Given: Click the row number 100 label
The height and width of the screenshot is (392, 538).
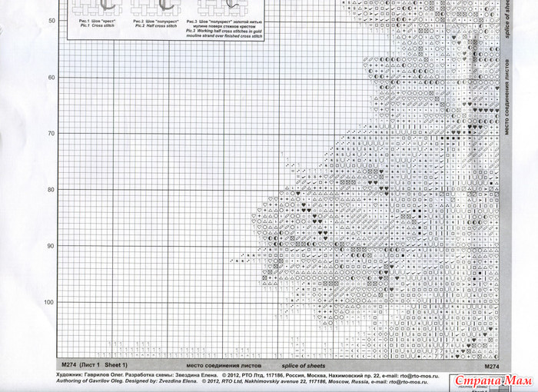Looking at the screenshot, I should tap(50, 302).
